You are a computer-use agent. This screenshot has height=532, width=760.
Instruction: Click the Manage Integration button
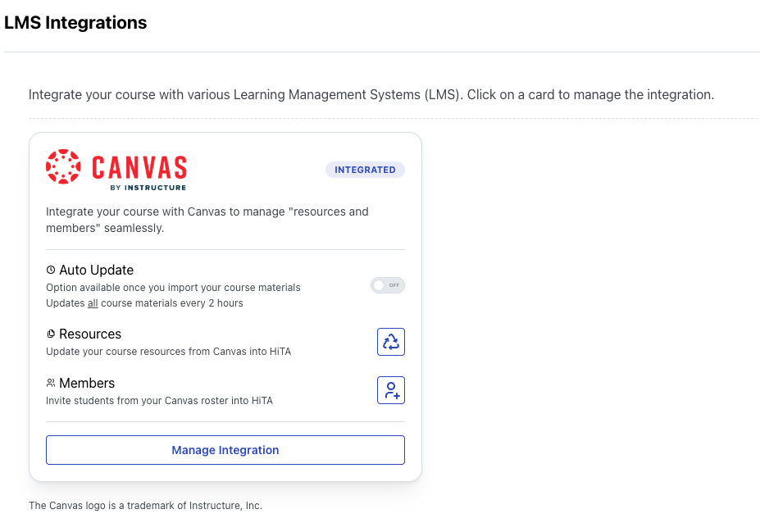225,450
